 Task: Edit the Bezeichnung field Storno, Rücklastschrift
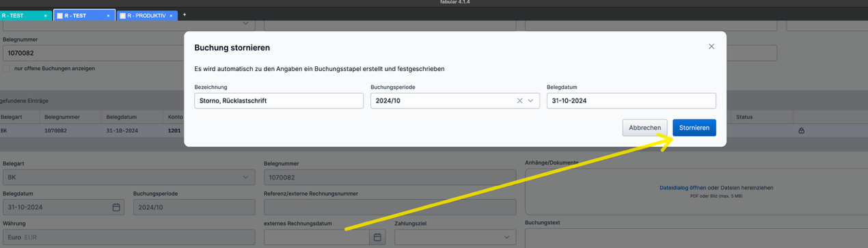pos(279,100)
